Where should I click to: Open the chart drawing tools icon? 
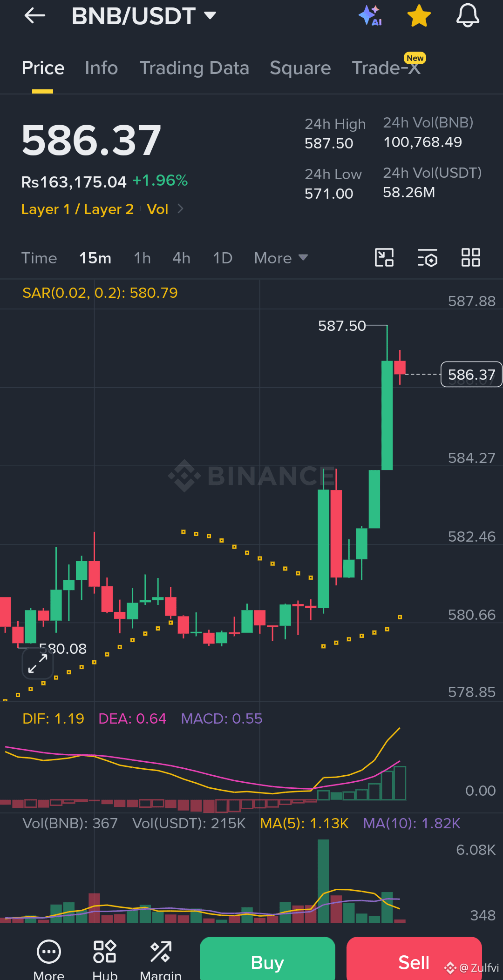coord(384,257)
